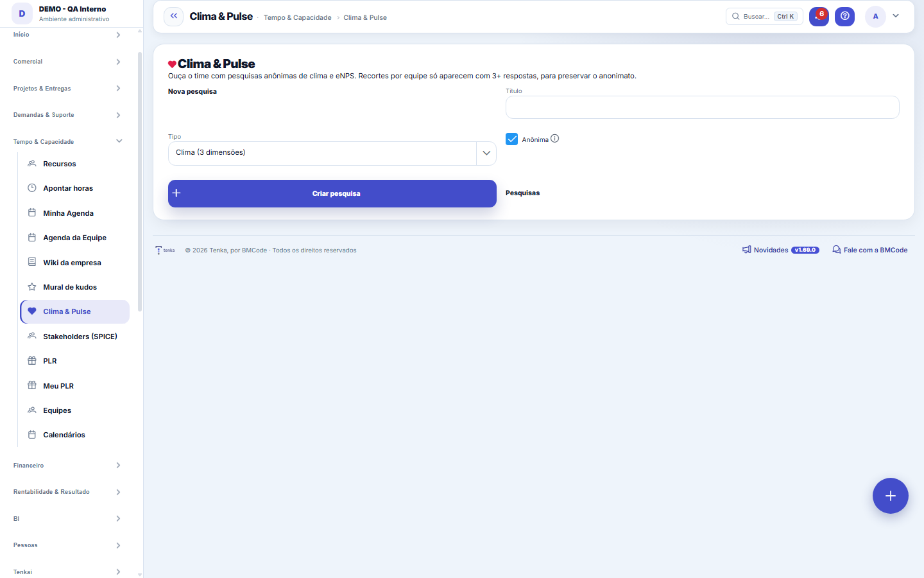
Task: Click the PLR gift icon
Action: click(x=32, y=361)
